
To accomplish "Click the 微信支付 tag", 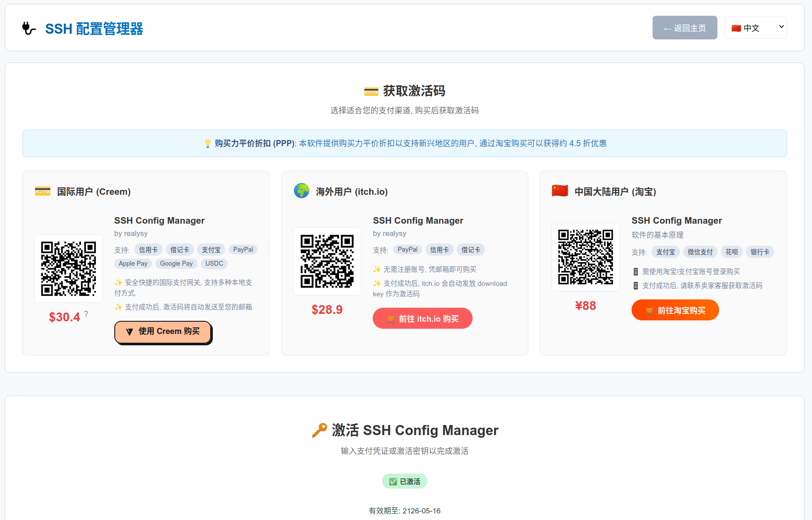I will [700, 252].
